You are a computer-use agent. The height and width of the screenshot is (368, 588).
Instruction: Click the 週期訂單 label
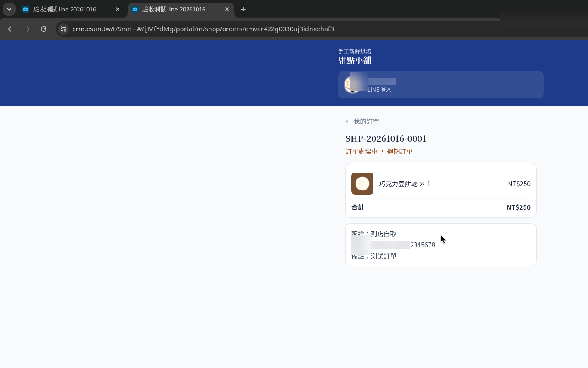[400, 151]
